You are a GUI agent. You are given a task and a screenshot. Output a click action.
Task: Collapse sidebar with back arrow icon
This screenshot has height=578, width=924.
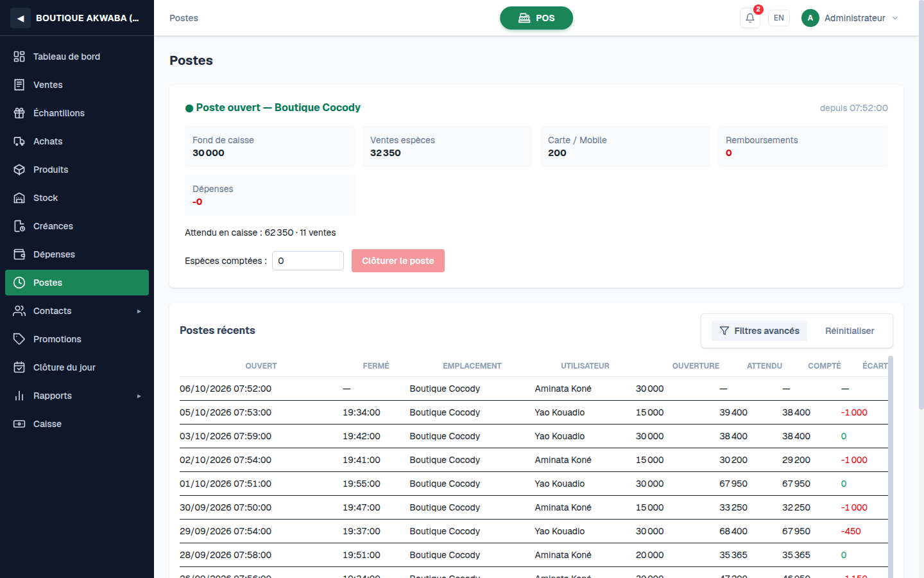pos(21,18)
